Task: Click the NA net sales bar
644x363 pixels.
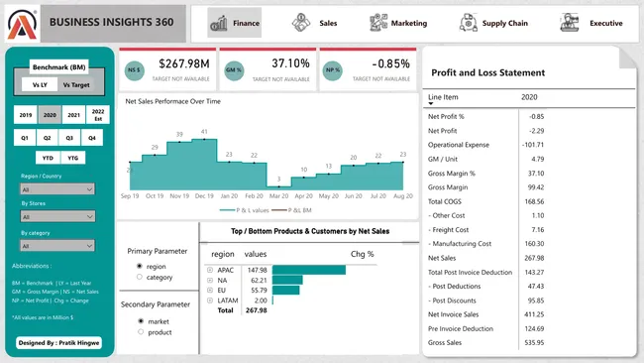Action: 287,281
